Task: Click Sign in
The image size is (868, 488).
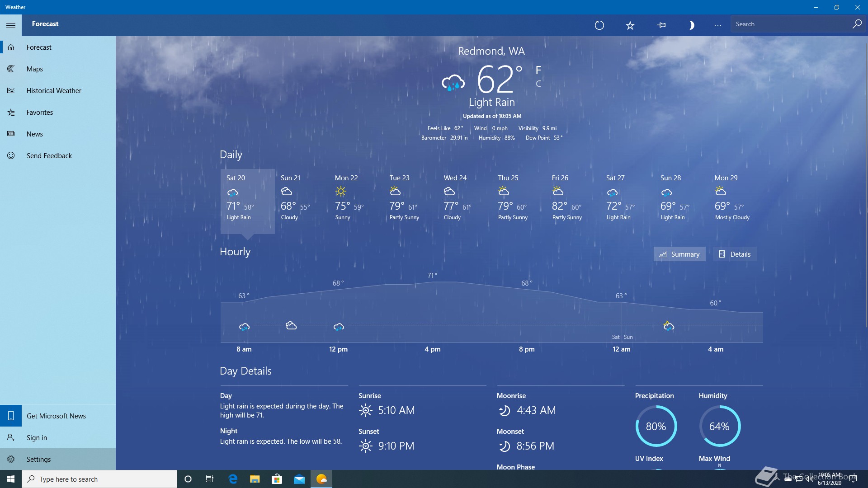Action: pyautogui.click(x=58, y=437)
